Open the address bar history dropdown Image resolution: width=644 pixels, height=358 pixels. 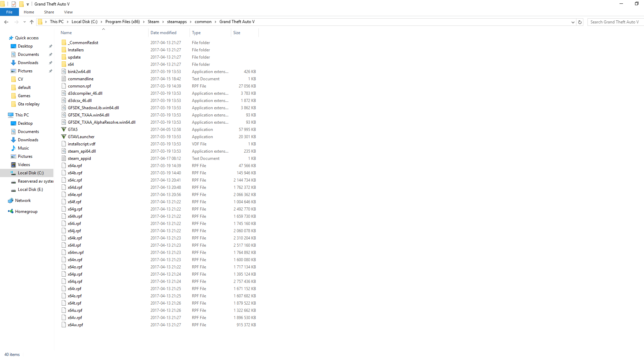tap(573, 22)
